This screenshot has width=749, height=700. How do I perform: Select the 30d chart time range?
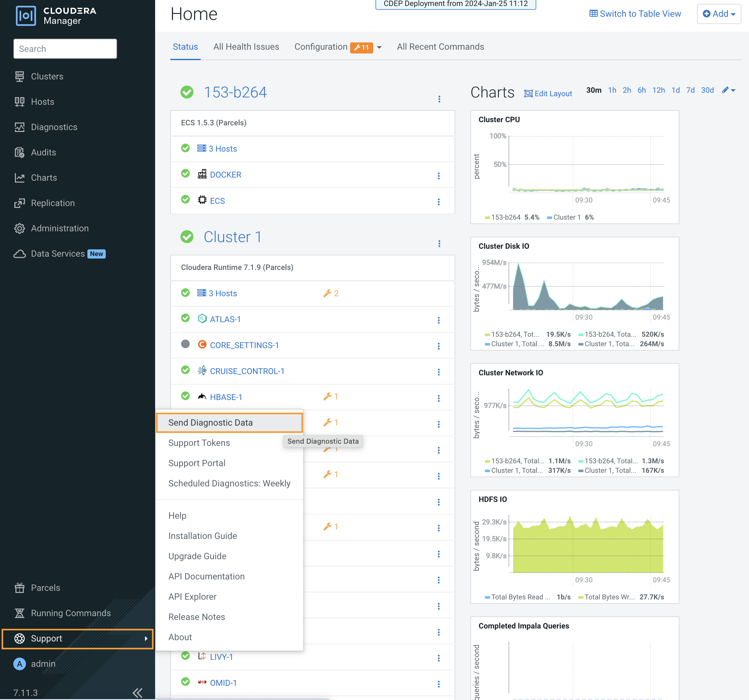707,91
